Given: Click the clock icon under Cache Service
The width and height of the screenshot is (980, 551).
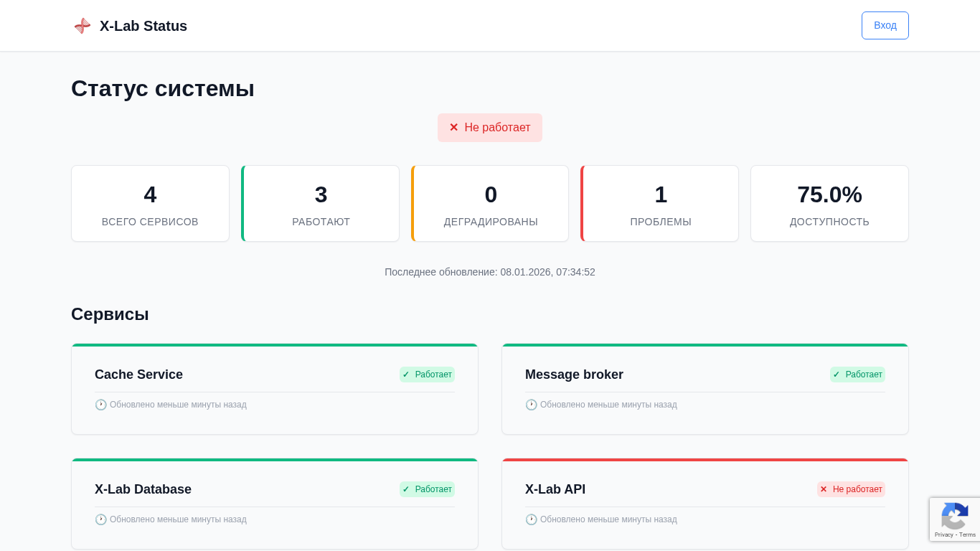Looking at the screenshot, I should (100, 405).
